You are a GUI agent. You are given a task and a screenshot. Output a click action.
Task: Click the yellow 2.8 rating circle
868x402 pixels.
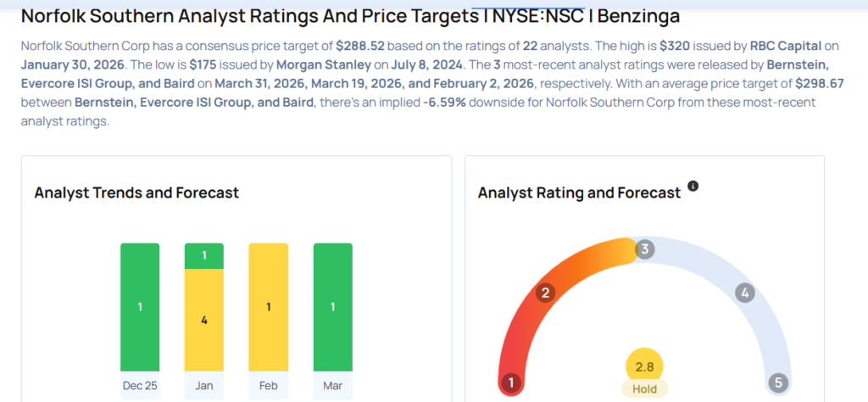click(644, 366)
